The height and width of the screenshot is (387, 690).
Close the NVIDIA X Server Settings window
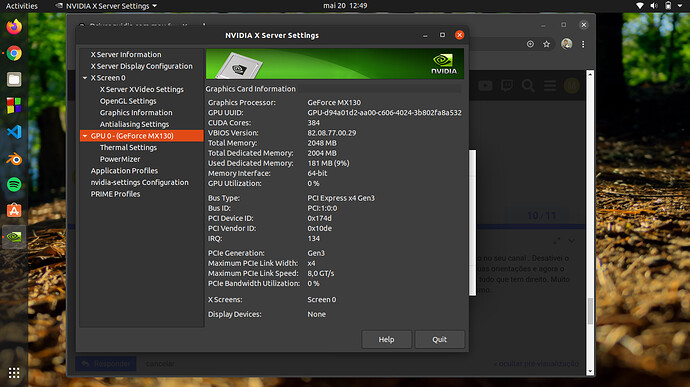(x=459, y=35)
